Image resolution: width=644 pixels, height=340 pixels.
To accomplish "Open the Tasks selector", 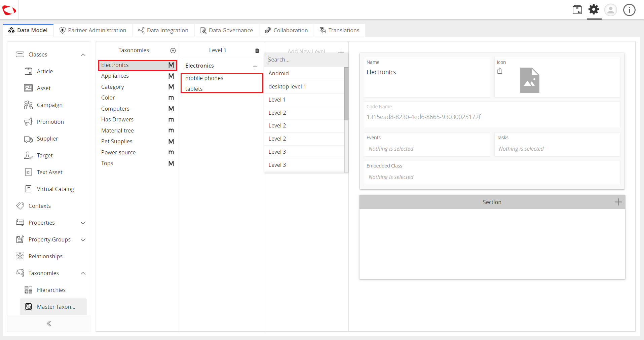I will [x=557, y=145].
